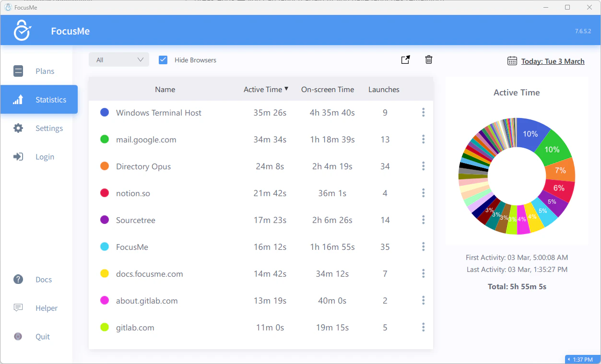Open options menu for Directory Opus row

pos(423,166)
